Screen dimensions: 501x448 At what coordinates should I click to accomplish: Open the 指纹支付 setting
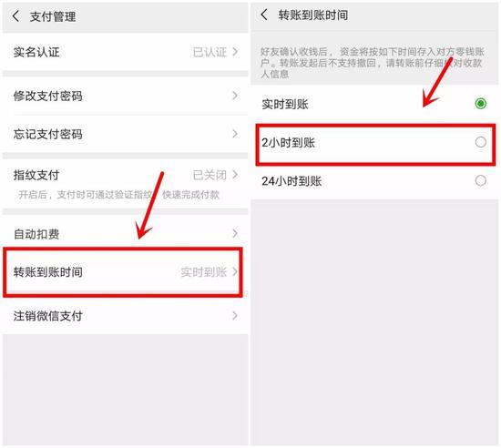pos(126,184)
